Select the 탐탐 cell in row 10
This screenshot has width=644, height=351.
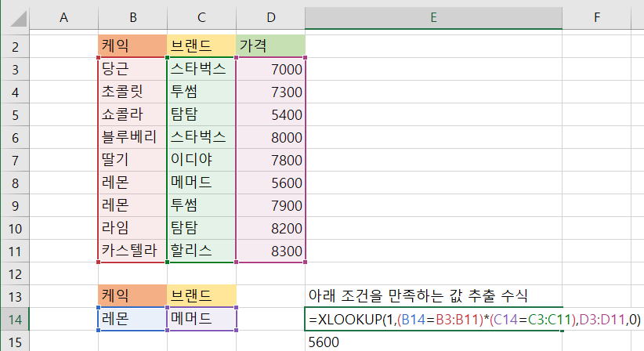(201, 228)
